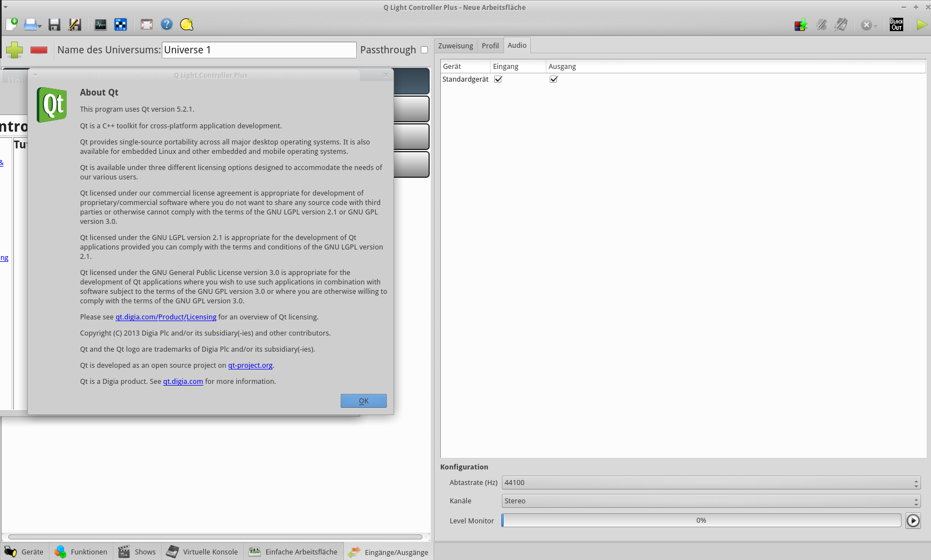
Task: Switch to the Profil tab
Action: click(490, 46)
